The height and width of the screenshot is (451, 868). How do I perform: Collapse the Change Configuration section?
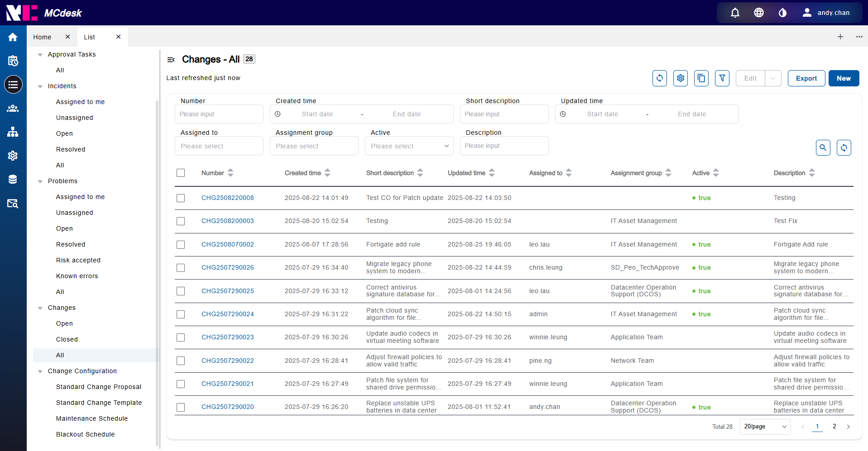[40, 371]
